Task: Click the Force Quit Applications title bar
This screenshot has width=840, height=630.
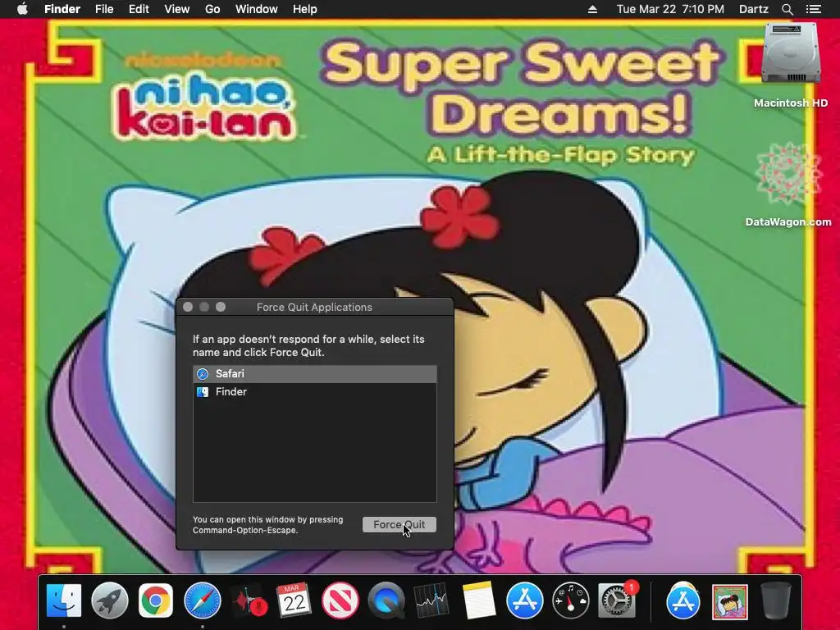Action: 314,307
